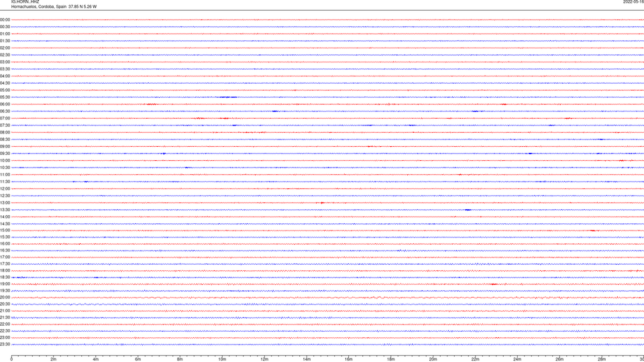This screenshot has height=362, width=644.
Task: Select the 08:00 trace time label
Action: coord(5,132)
